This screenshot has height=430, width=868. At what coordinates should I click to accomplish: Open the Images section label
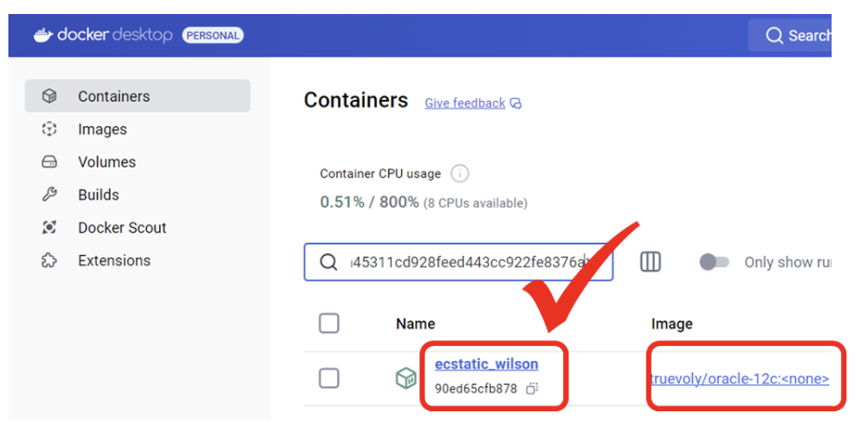pos(102,129)
